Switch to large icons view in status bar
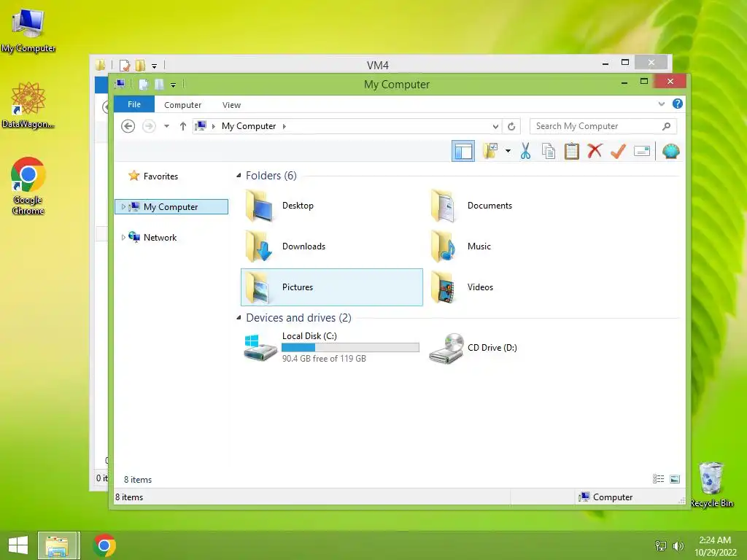 675,479
